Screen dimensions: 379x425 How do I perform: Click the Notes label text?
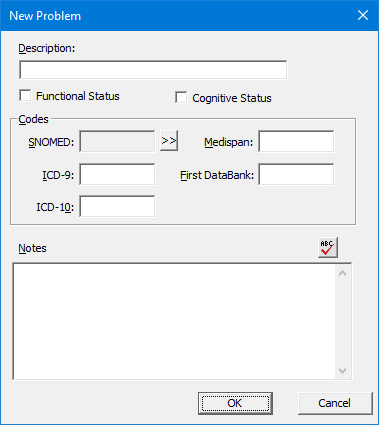pyautogui.click(x=32, y=248)
